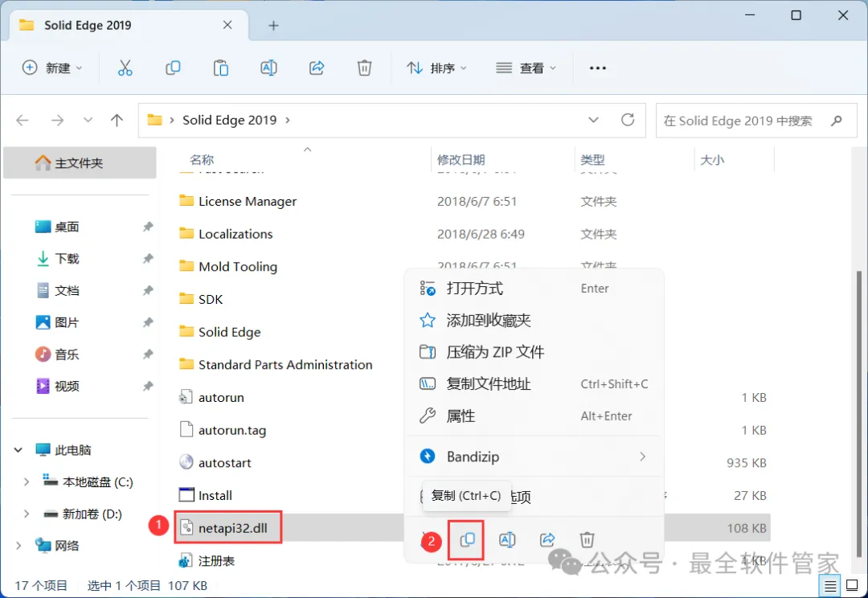The image size is (868, 598).
Task: Expand the 网络 tree node
Action: 18,546
